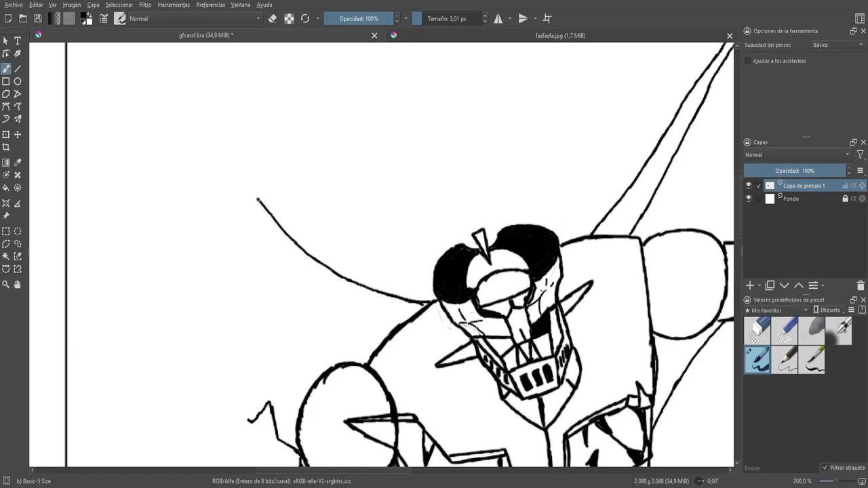Expand the add layer arrow menu
Image resolution: width=868 pixels, height=488 pixels.
pyautogui.click(x=759, y=286)
